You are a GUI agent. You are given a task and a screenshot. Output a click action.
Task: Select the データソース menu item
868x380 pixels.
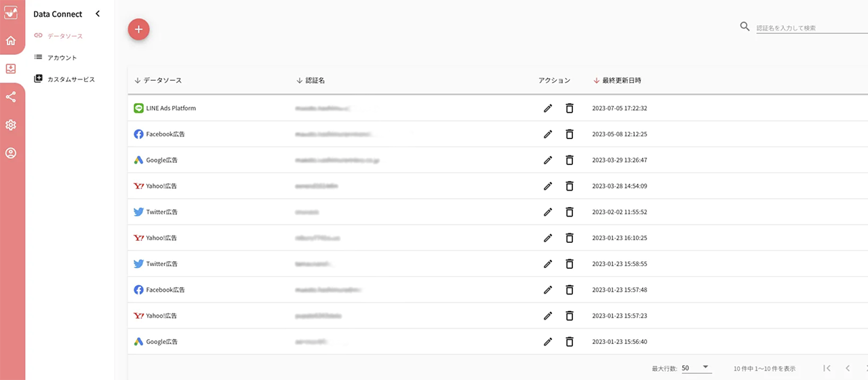tap(64, 35)
